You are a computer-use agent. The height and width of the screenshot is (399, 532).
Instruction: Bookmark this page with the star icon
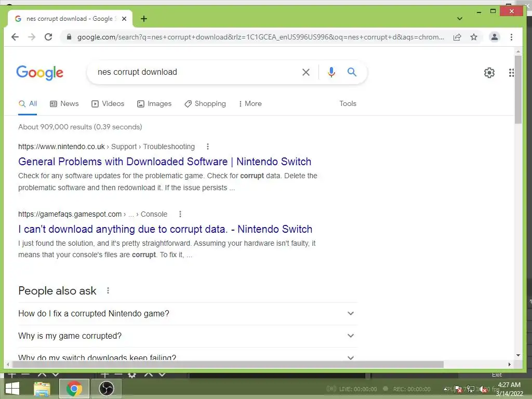(x=474, y=37)
